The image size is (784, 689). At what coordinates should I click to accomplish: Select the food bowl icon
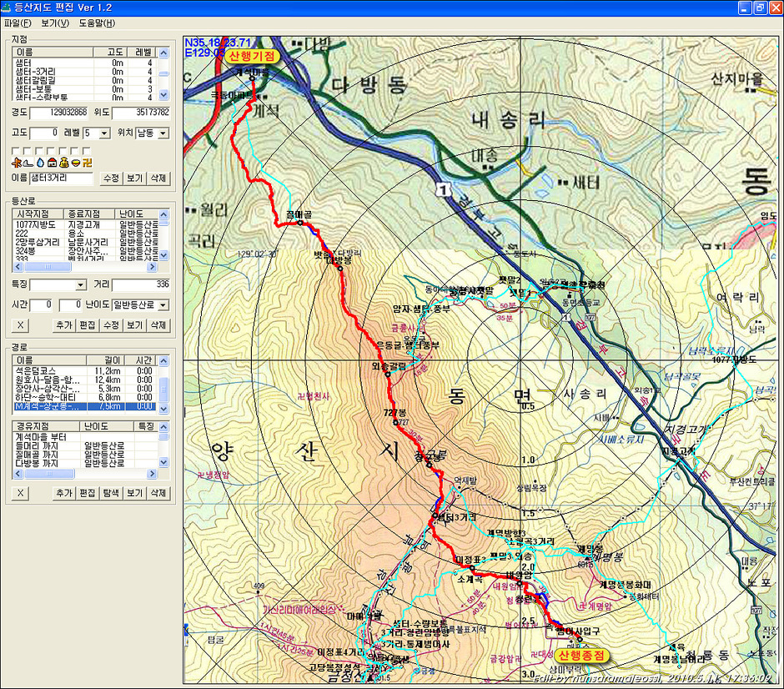pyautogui.click(x=76, y=163)
